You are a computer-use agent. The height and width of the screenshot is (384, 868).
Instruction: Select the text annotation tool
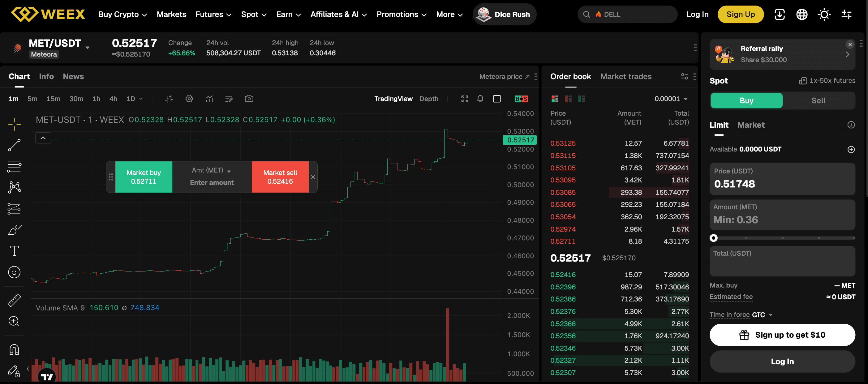(x=15, y=251)
